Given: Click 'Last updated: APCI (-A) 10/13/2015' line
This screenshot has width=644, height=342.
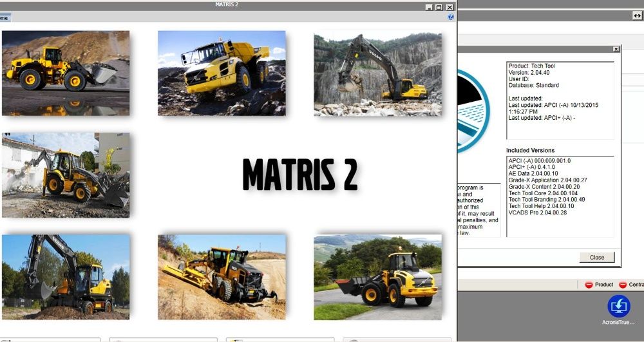Looking at the screenshot, I should 553,105.
